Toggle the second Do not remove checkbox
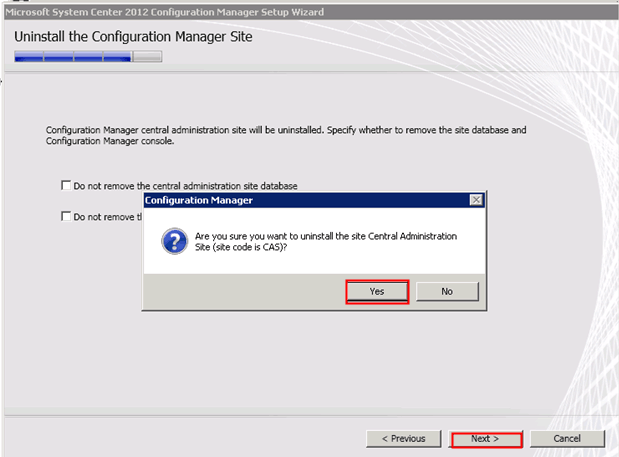This screenshot has height=457, width=619. 66,216
